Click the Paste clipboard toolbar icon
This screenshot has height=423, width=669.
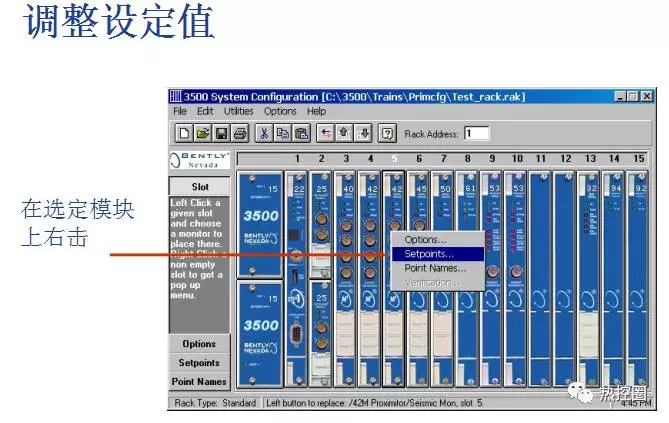[x=301, y=133]
